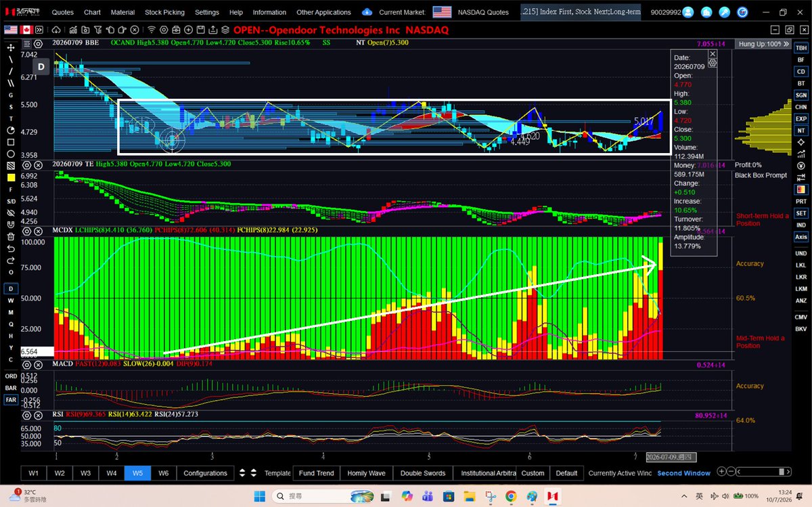Select the quarterly Q period
Viewport: 812px width, 507px height.
click(11, 324)
